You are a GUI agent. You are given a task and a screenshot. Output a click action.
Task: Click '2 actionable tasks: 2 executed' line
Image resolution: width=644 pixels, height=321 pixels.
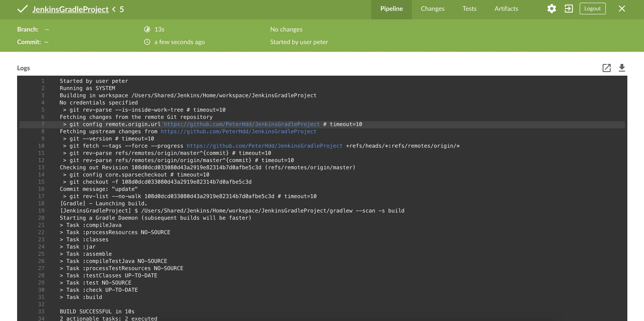[x=108, y=319]
